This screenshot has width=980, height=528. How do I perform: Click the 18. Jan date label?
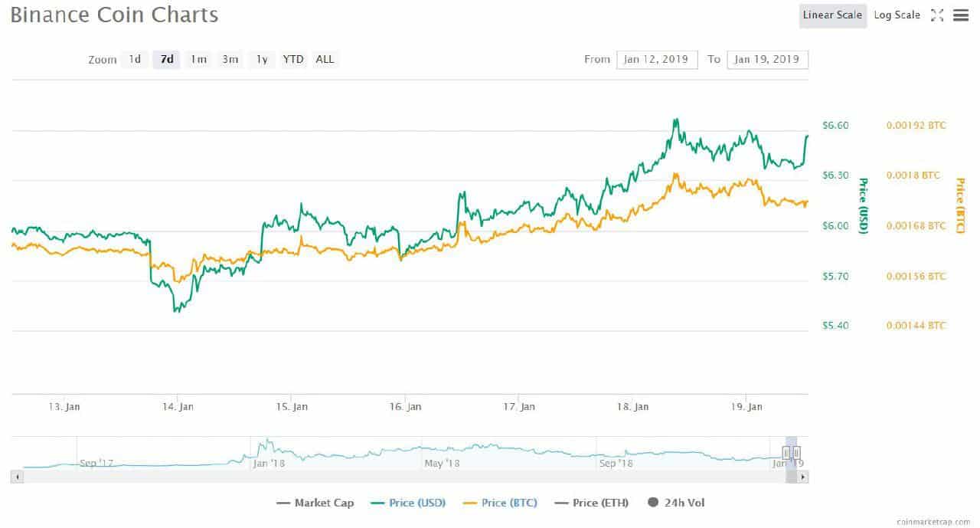click(633, 407)
